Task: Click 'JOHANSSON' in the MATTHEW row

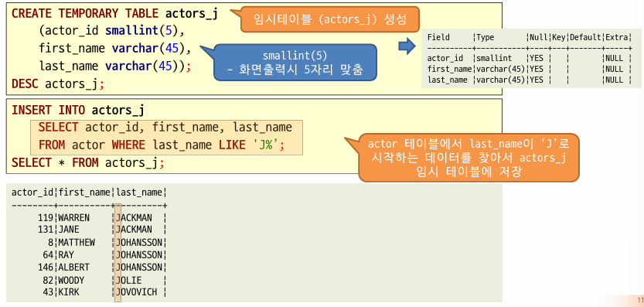Action: (x=140, y=243)
